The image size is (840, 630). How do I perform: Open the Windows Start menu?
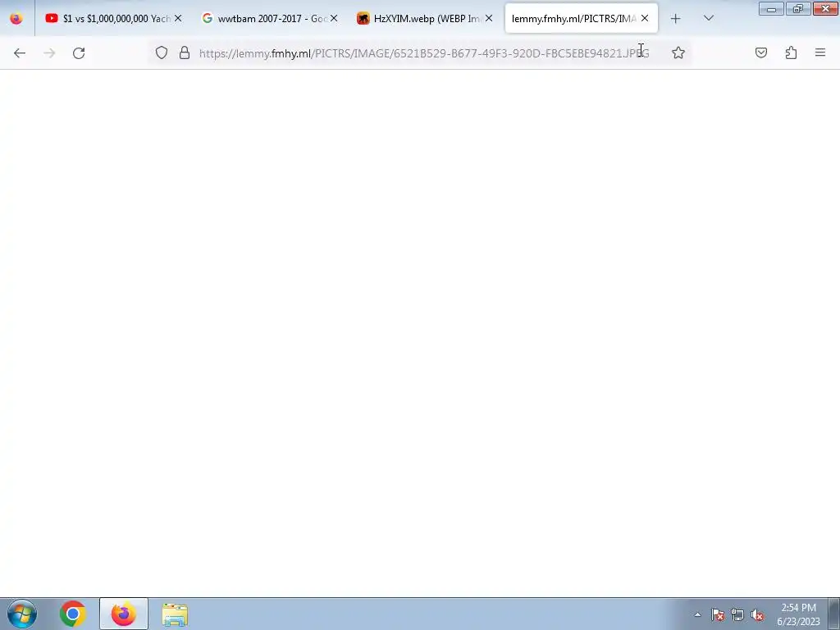click(x=22, y=614)
